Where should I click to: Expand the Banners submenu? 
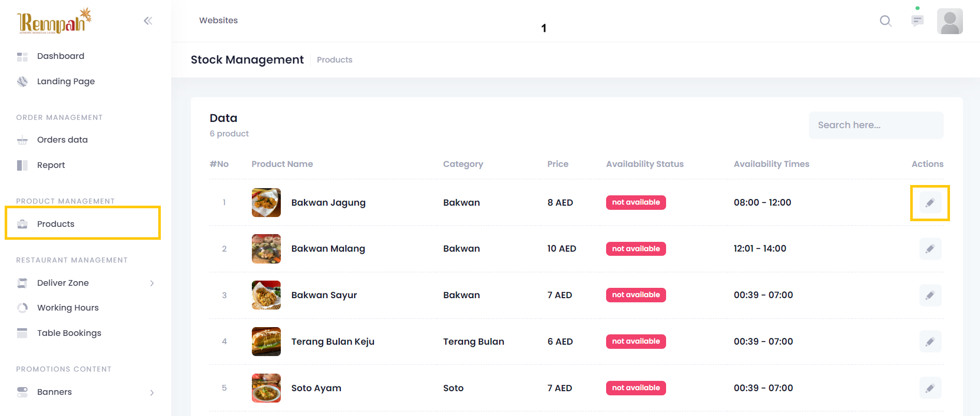[152, 392]
